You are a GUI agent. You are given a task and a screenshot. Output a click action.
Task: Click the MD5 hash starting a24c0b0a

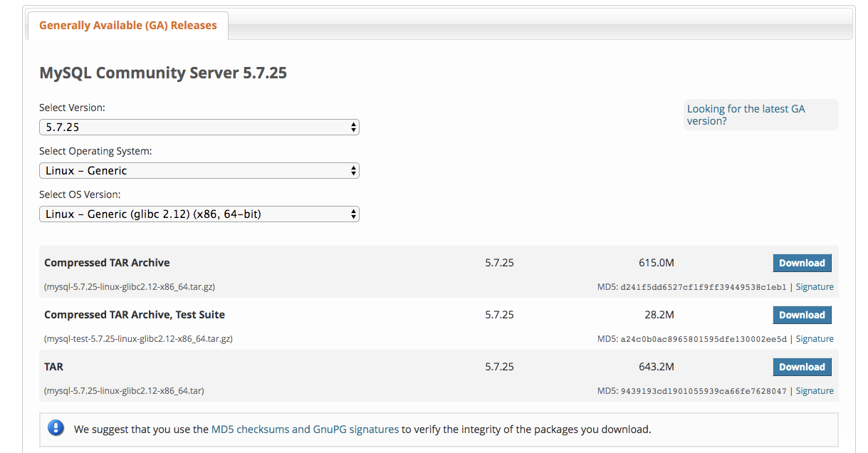click(704, 339)
